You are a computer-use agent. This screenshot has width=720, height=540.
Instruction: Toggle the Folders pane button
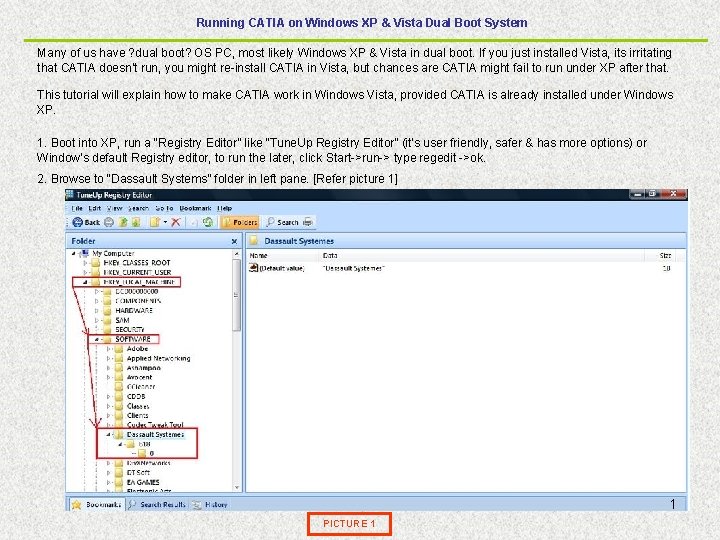[x=240, y=222]
